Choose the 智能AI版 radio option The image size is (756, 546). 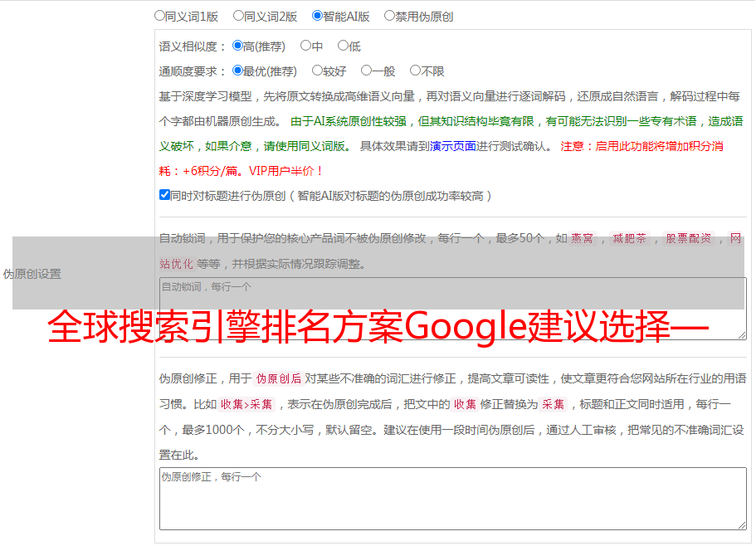pyautogui.click(x=317, y=16)
